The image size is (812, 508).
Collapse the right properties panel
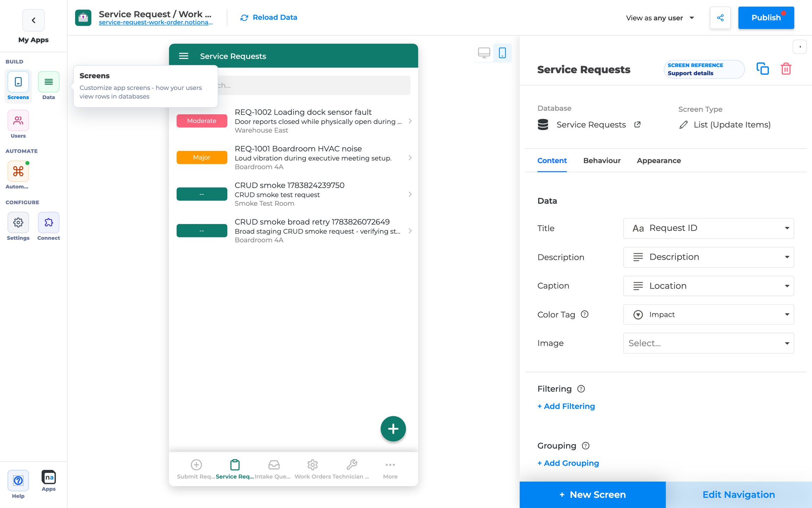[800, 47]
